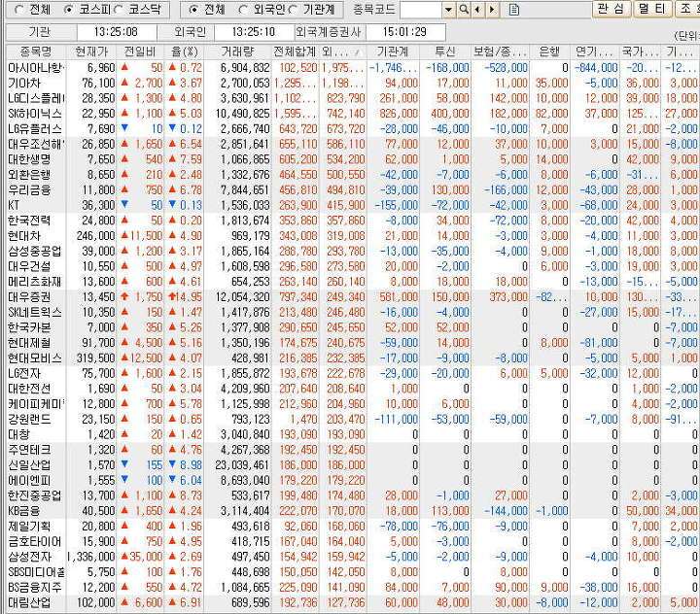Click the 기관 time value 13:25:08

click(x=116, y=32)
